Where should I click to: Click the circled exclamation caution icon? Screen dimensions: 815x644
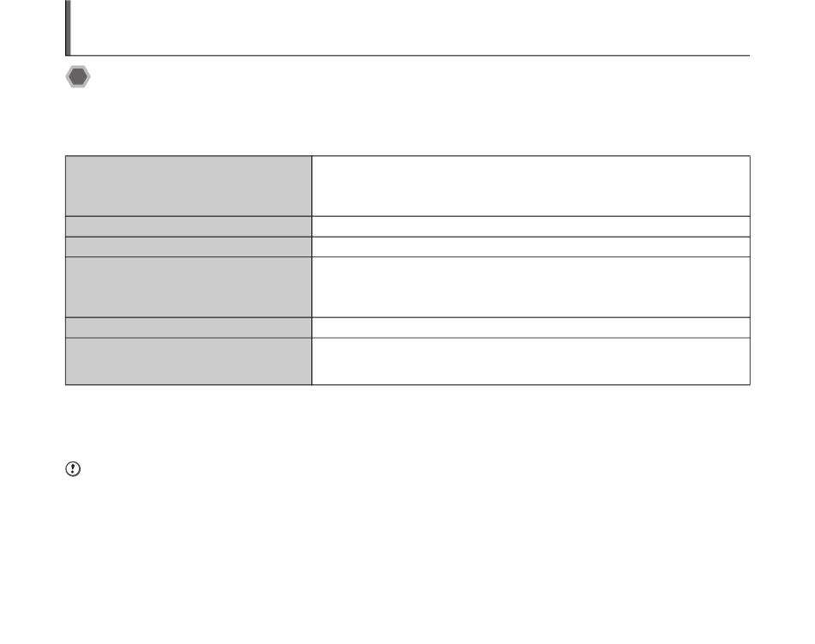[x=73, y=469]
